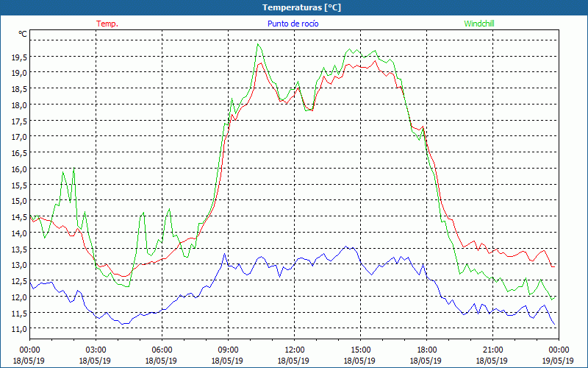
Task: Click the "18/05/19" date beneath 21:00
Action: [x=492, y=361]
